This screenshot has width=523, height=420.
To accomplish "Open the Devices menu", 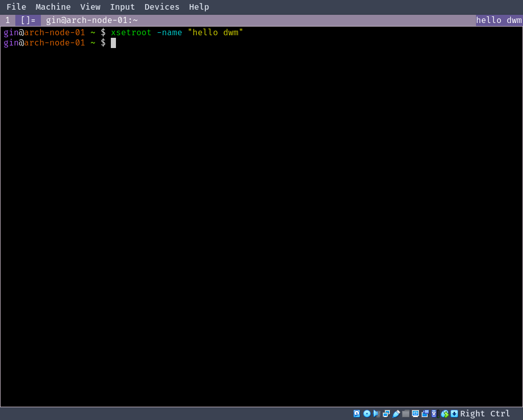I will [x=161, y=7].
